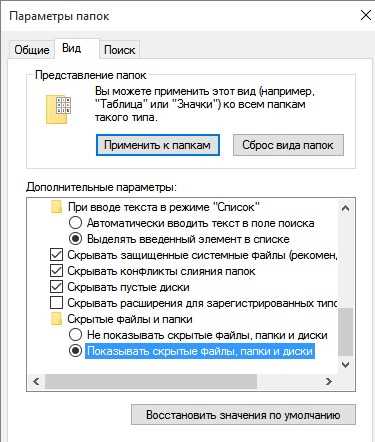Image resolution: width=375 pixels, height=442 pixels.
Task: Select the Вид tab
Action: tap(77, 49)
